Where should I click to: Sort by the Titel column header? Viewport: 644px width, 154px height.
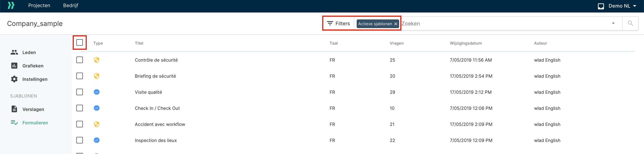pyautogui.click(x=139, y=43)
